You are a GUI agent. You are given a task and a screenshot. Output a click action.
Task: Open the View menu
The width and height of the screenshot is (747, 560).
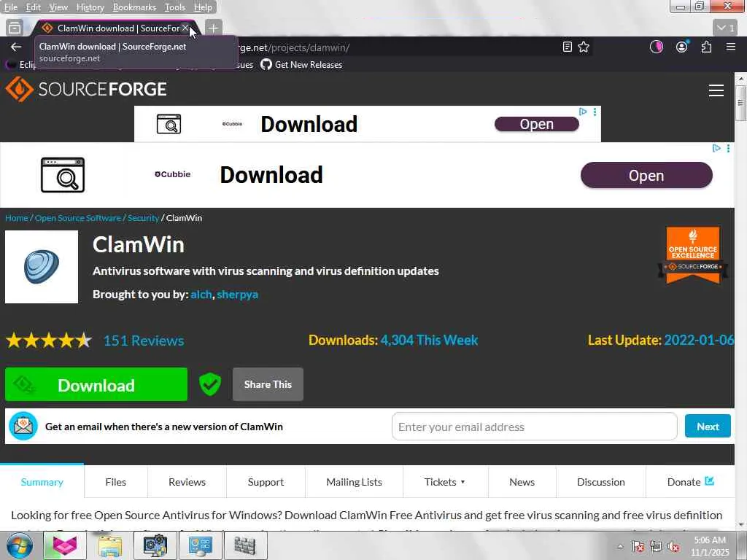(x=58, y=7)
